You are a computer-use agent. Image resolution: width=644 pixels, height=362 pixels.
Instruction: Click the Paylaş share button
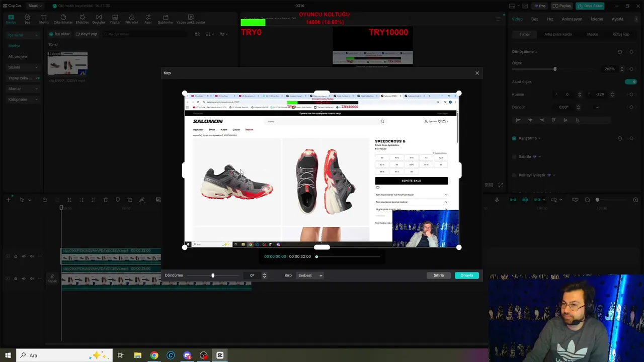[x=561, y=6]
